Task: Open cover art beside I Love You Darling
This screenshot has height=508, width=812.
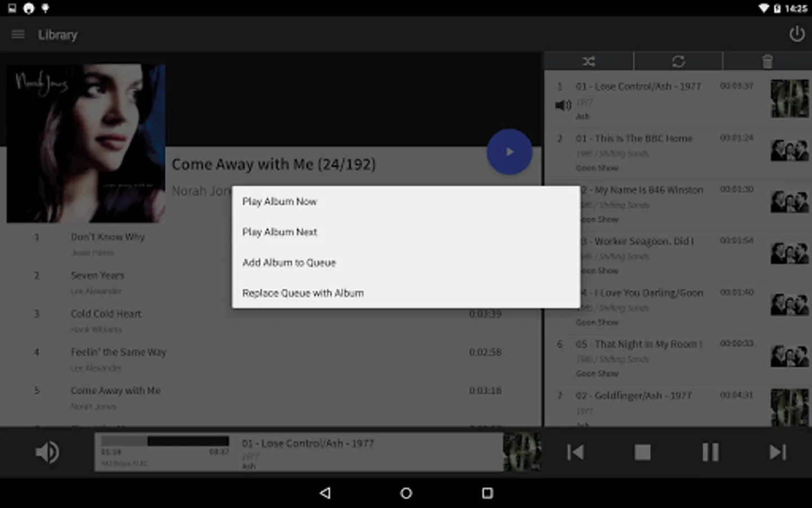Action: (789, 304)
